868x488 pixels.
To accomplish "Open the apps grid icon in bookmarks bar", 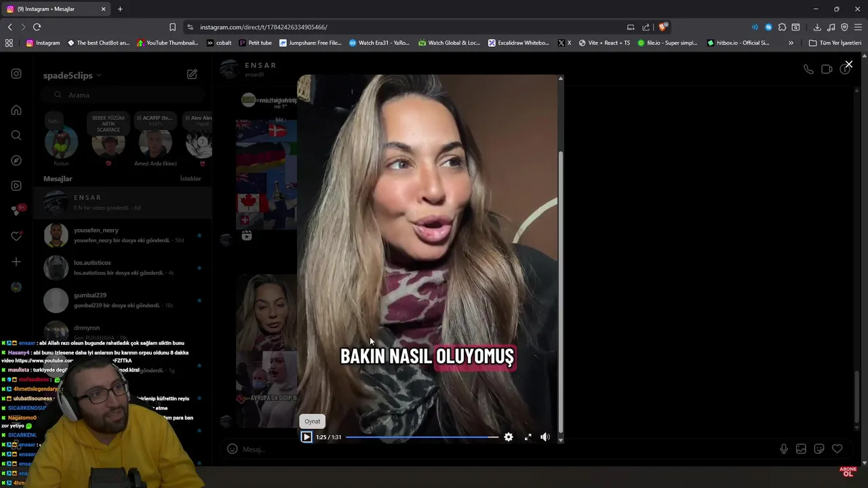I will coord(9,43).
